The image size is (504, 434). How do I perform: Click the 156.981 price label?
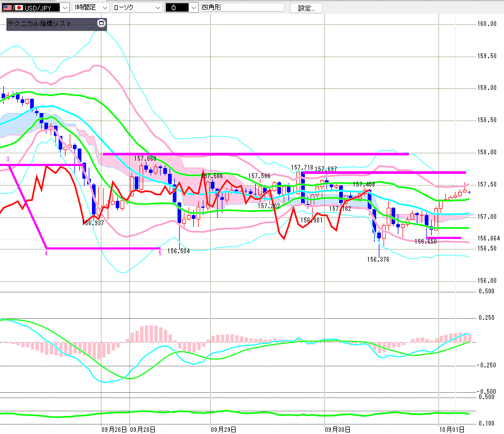click(312, 220)
